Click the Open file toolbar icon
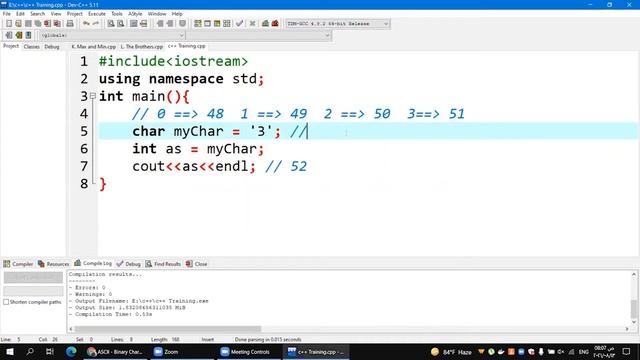 tap(18, 24)
